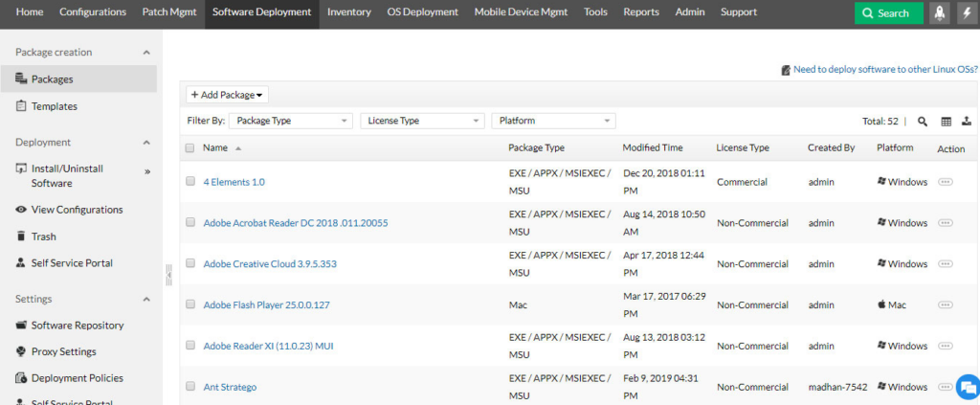Open the Support tab
Image resolution: width=980 pixels, height=405 pixels.
click(739, 11)
